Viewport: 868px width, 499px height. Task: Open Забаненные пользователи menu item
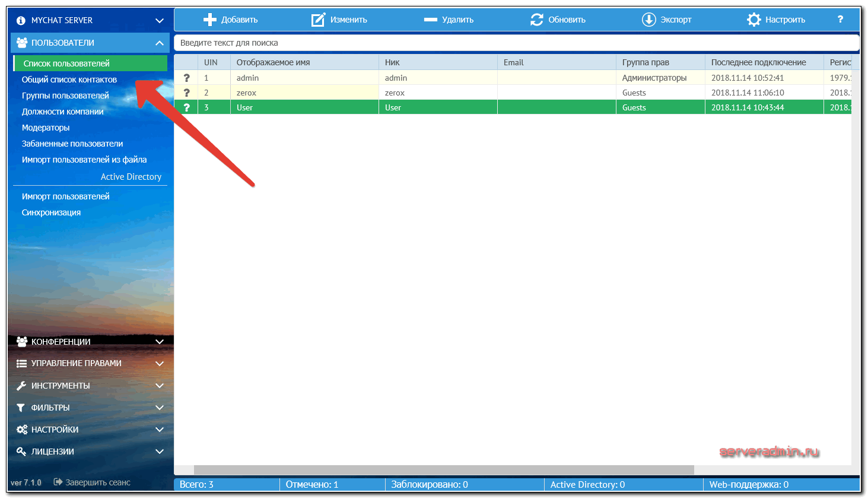coord(72,144)
